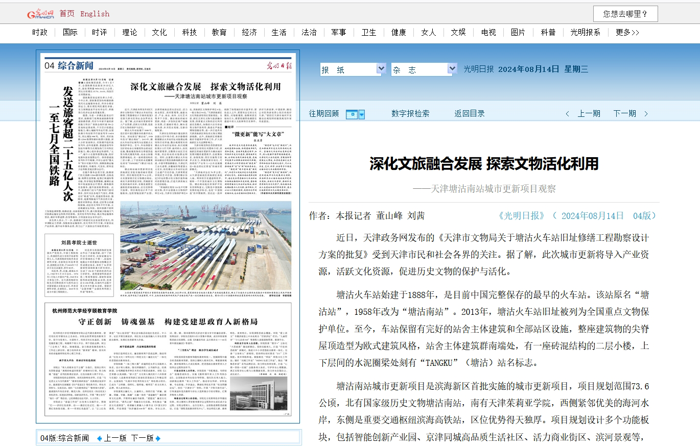
Task: Open the 军事 navigation item
Action: click(338, 33)
